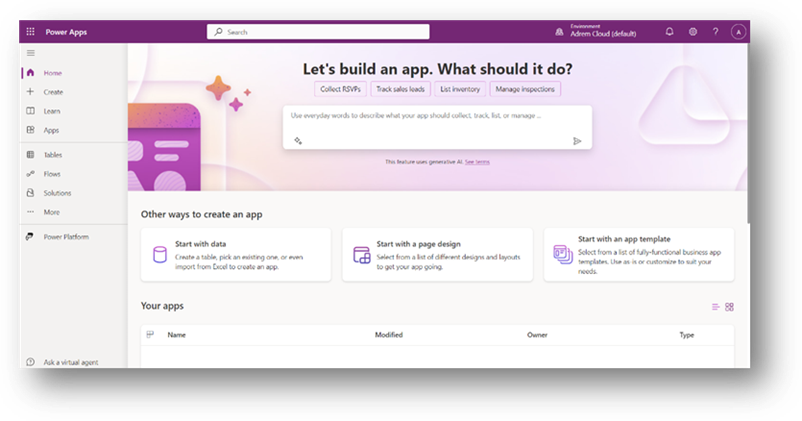
Task: Sort by the Type column header
Action: coord(686,335)
